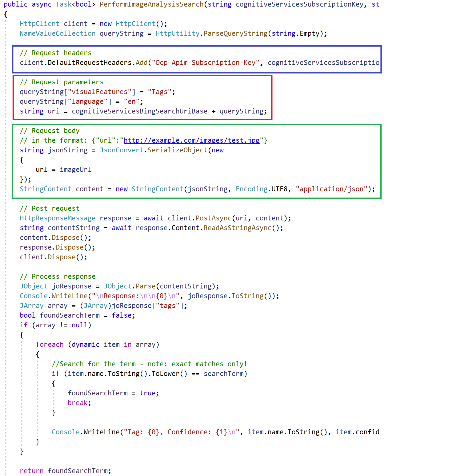Click the ParseQueryString method call

click(235, 33)
